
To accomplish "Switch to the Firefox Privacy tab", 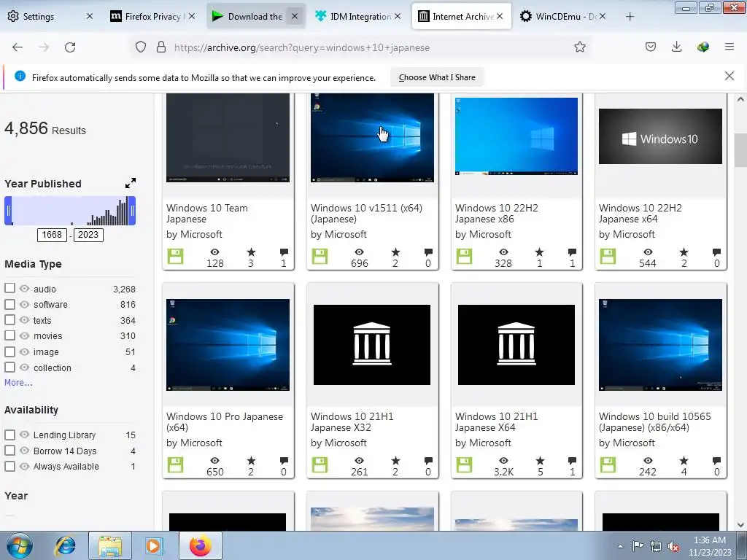I will tap(152, 17).
